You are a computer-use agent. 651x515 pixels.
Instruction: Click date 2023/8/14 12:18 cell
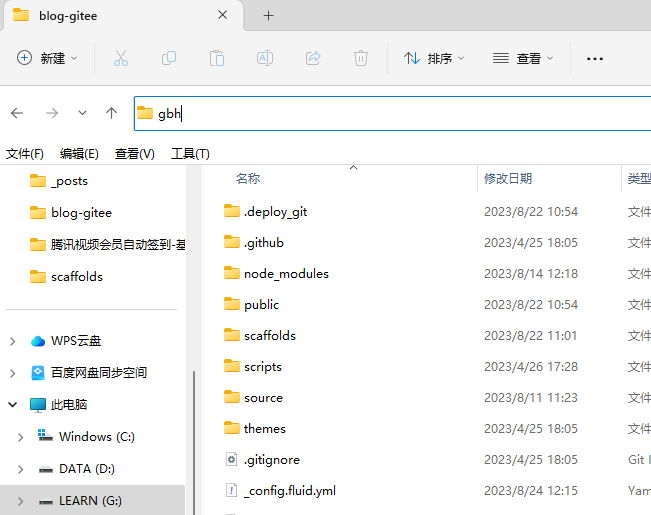[x=531, y=274]
